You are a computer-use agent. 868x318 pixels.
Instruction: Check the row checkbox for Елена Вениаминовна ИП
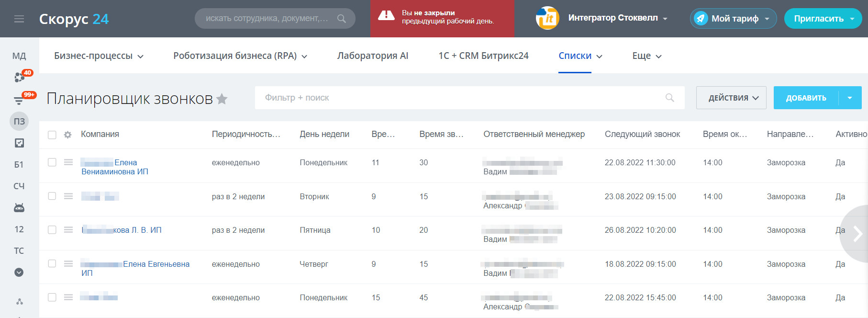click(x=52, y=162)
